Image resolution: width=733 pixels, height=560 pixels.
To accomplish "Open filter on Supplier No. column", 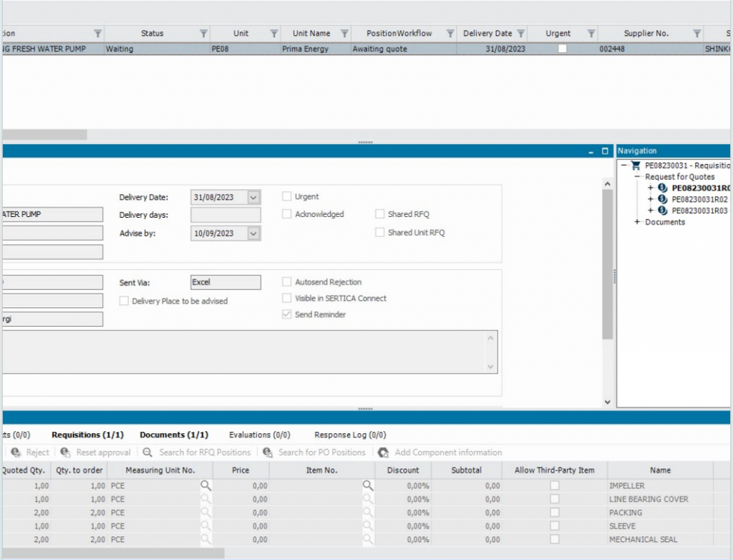I will (697, 34).
